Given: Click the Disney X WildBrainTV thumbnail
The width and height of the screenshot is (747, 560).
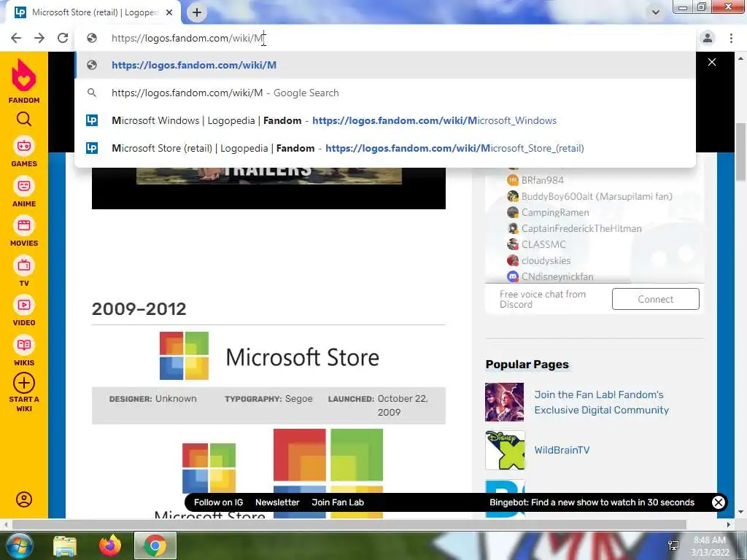Looking at the screenshot, I should click(505, 450).
